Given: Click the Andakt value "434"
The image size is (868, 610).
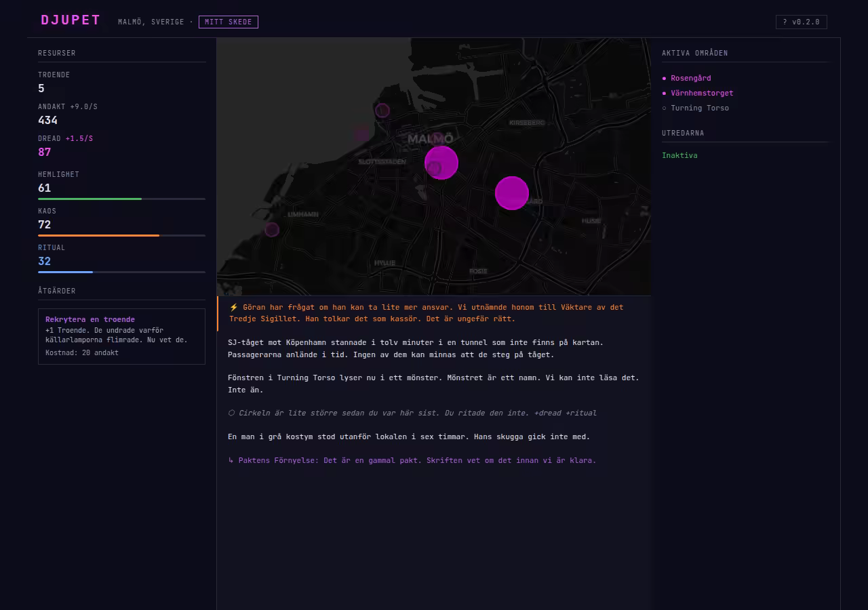Looking at the screenshot, I should (48, 120).
